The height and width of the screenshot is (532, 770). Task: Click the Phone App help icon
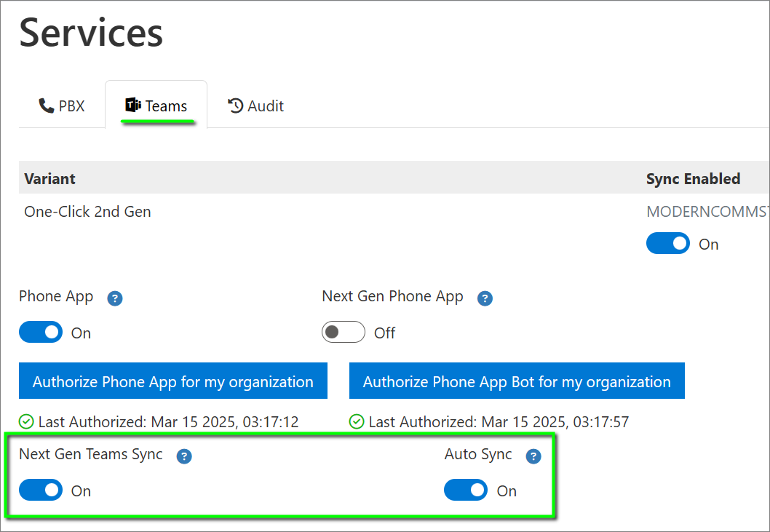(x=115, y=298)
